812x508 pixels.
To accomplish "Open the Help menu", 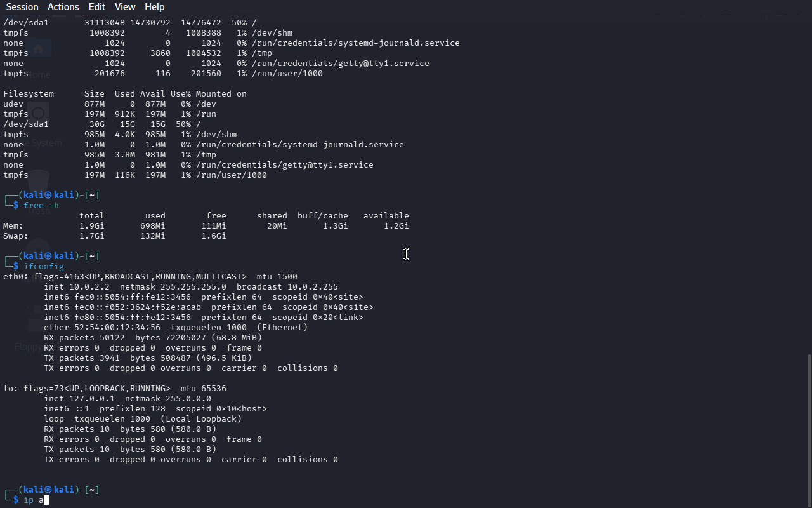I will pos(154,7).
